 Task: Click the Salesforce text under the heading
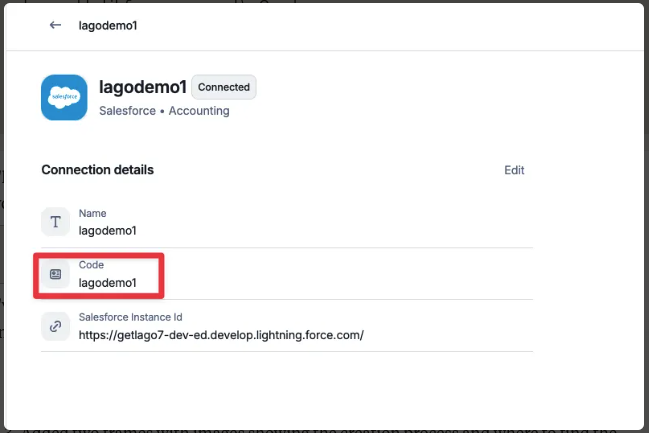point(127,111)
